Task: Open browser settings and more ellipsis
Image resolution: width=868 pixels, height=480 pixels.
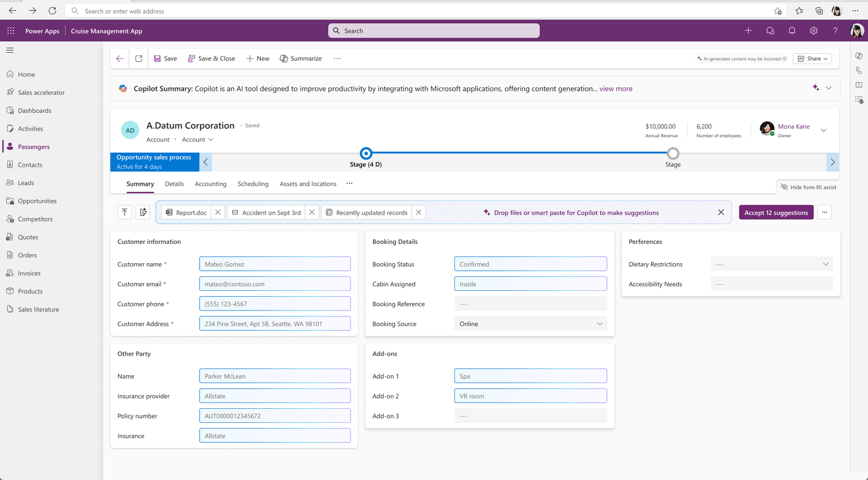Action: pos(855,10)
